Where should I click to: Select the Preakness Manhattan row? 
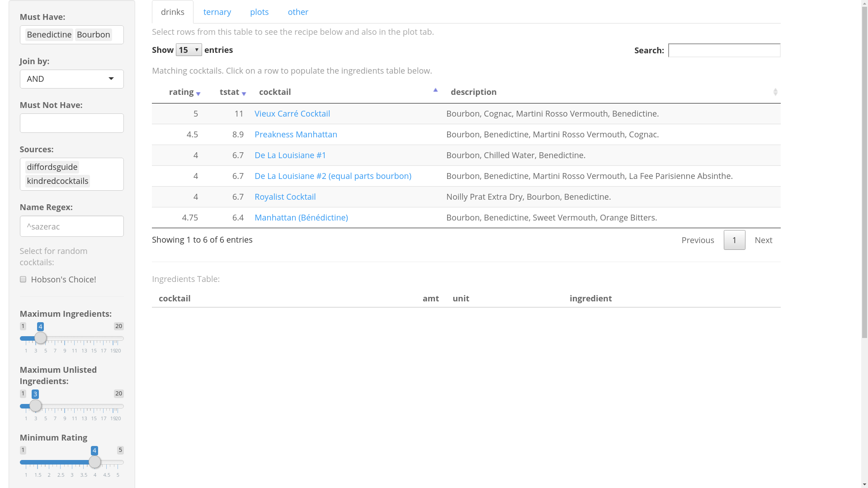296,134
